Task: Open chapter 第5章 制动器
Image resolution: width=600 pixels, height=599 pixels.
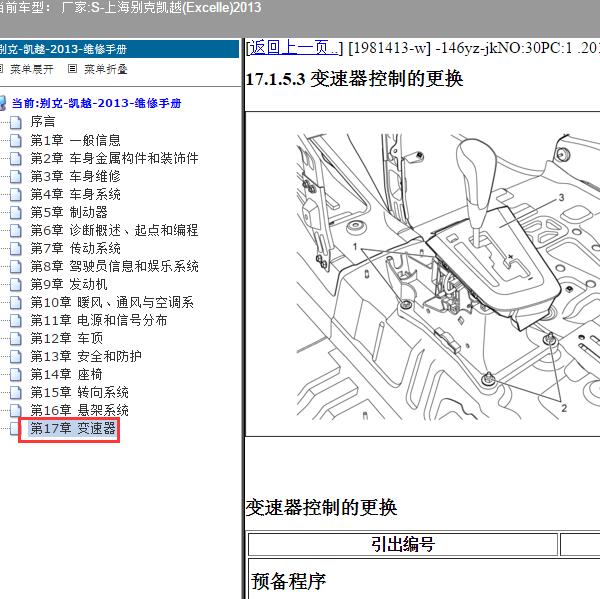Action: coord(69,212)
